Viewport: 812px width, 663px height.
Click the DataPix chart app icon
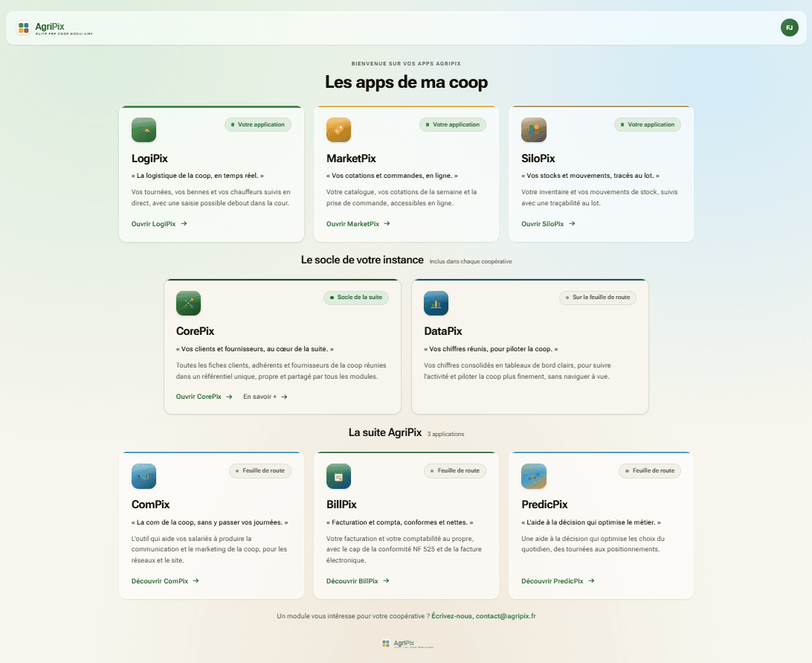[436, 304]
